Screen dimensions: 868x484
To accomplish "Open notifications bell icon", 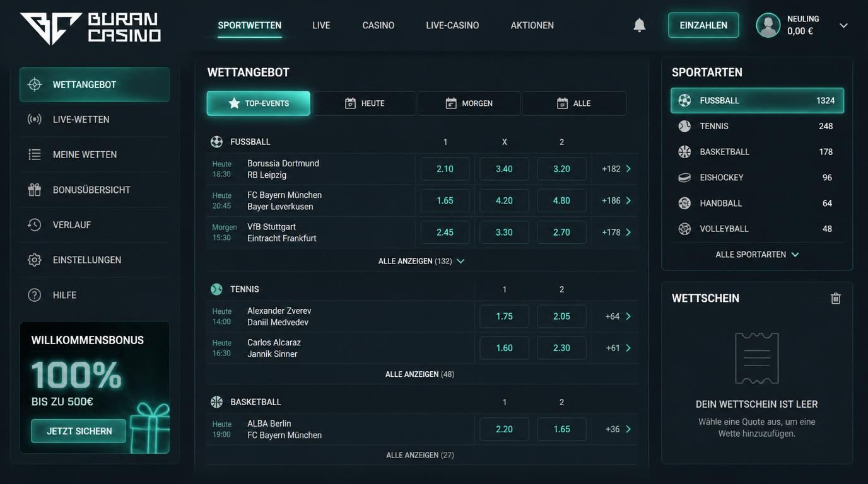I will [x=639, y=25].
